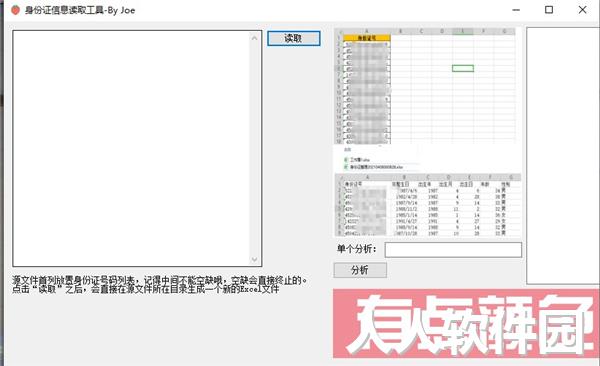Click the 单个分析 label text
600x366 pixels.
(x=357, y=249)
